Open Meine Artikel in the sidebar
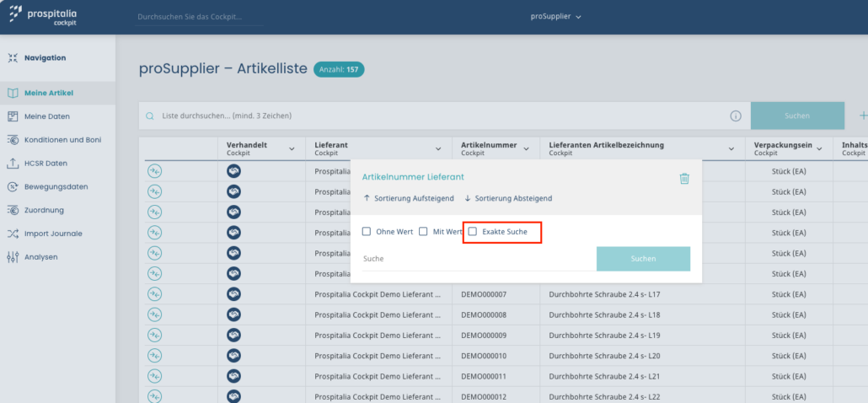The height and width of the screenshot is (403, 868). pos(57,93)
